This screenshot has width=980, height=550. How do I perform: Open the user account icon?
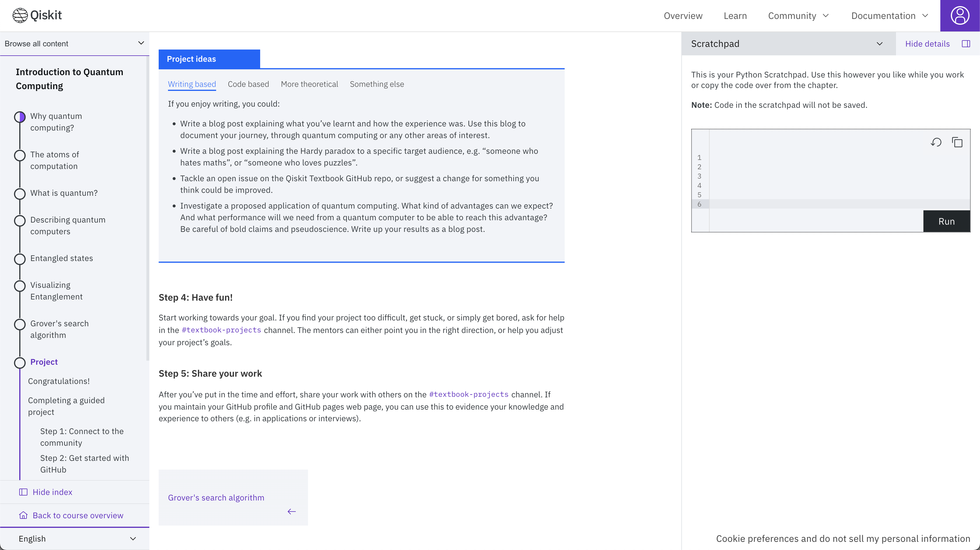tap(960, 15)
